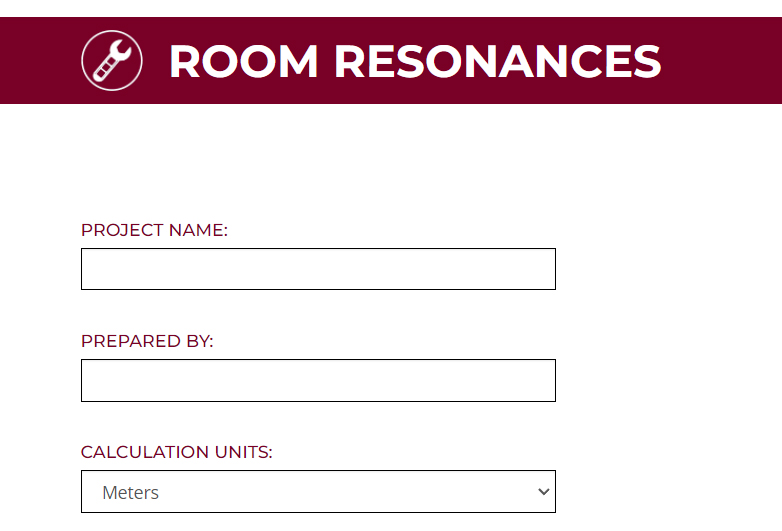The width and height of the screenshot is (782, 531).
Task: Focus the Project Name input field
Action: pyautogui.click(x=318, y=269)
